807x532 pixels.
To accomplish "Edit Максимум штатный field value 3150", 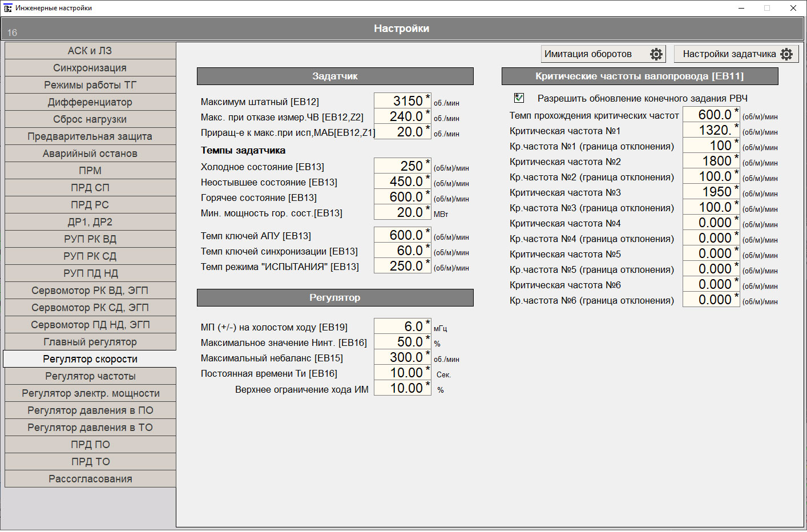I will (402, 101).
